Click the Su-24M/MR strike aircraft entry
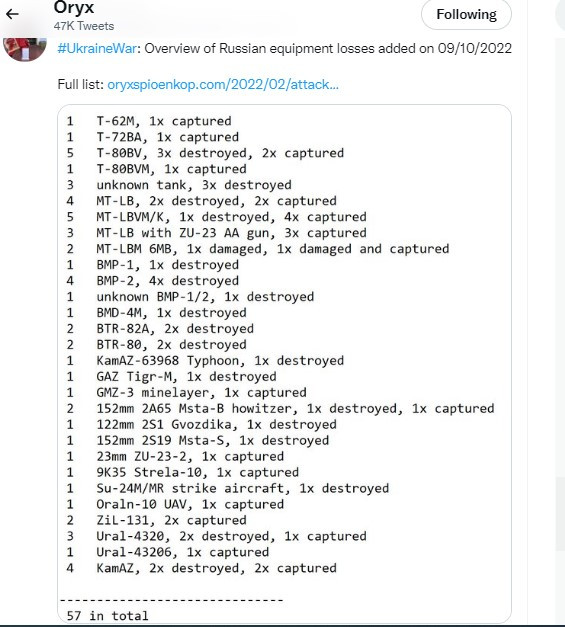The image size is (565, 627). pos(228,488)
